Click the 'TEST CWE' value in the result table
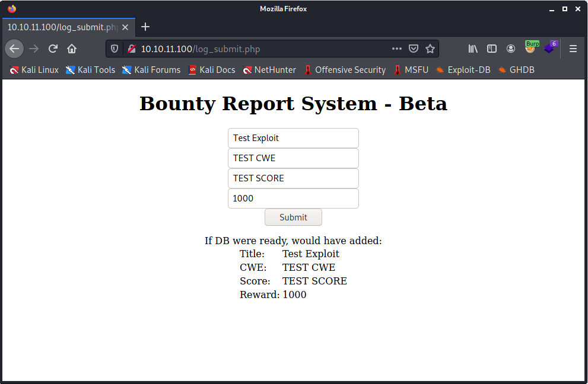Viewport: 588px width, 384px height. (309, 267)
